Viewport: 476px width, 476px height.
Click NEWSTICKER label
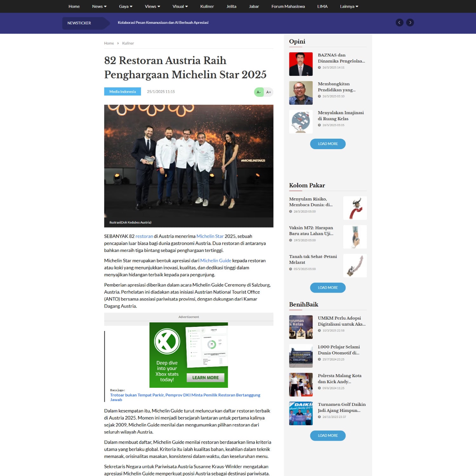tap(79, 23)
